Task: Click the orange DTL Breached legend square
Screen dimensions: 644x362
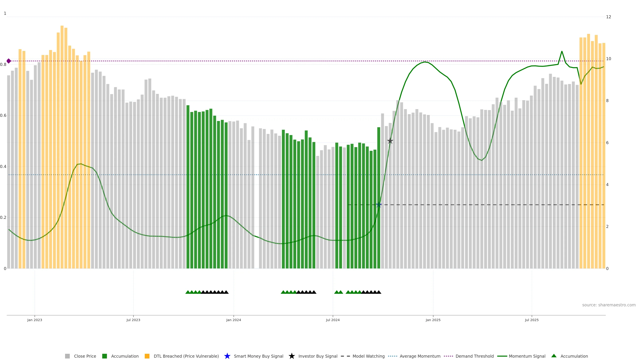Action: coord(147,356)
